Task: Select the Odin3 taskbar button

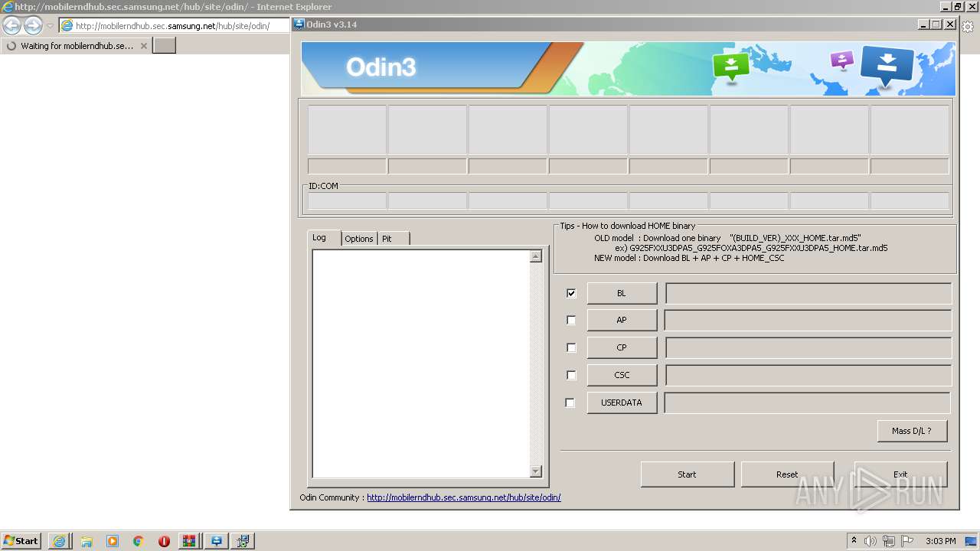Action: tap(217, 541)
